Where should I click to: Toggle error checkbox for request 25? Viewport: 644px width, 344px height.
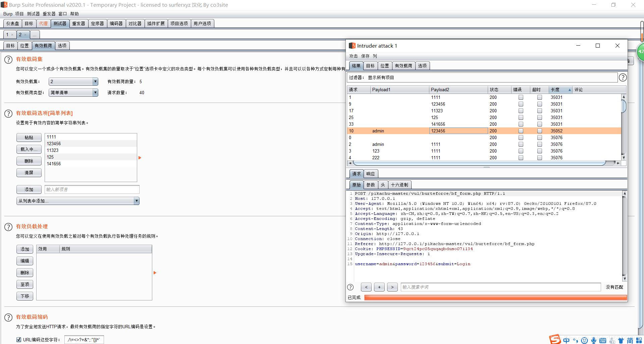pyautogui.click(x=521, y=117)
